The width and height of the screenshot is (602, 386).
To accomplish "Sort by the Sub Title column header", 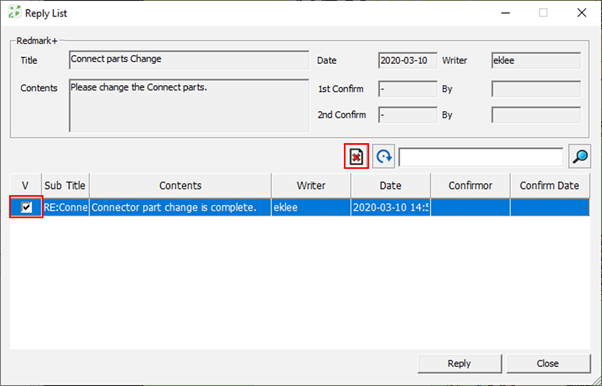I will coord(65,186).
